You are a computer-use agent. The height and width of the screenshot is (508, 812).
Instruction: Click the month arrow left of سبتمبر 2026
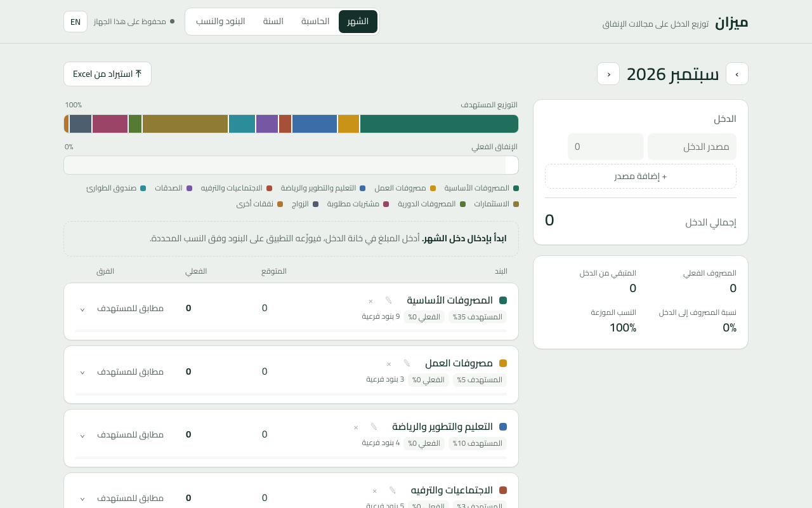608,74
